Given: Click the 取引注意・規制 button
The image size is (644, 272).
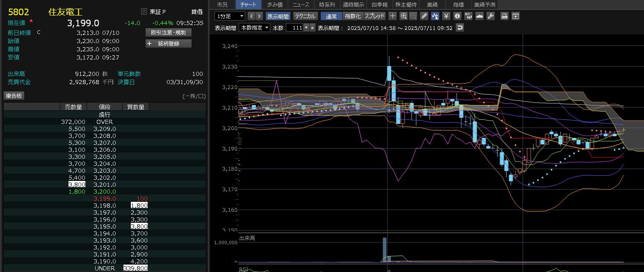Looking at the screenshot, I should tap(168, 32).
